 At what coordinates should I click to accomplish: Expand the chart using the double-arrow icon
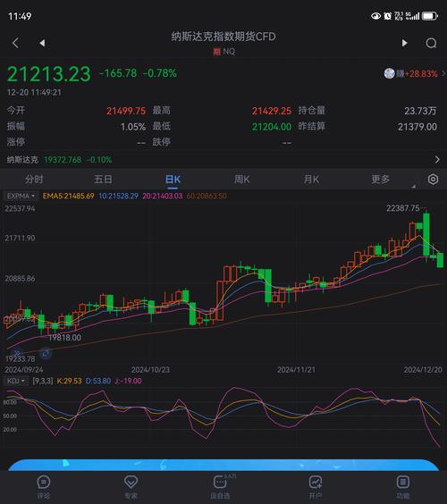pos(18,353)
